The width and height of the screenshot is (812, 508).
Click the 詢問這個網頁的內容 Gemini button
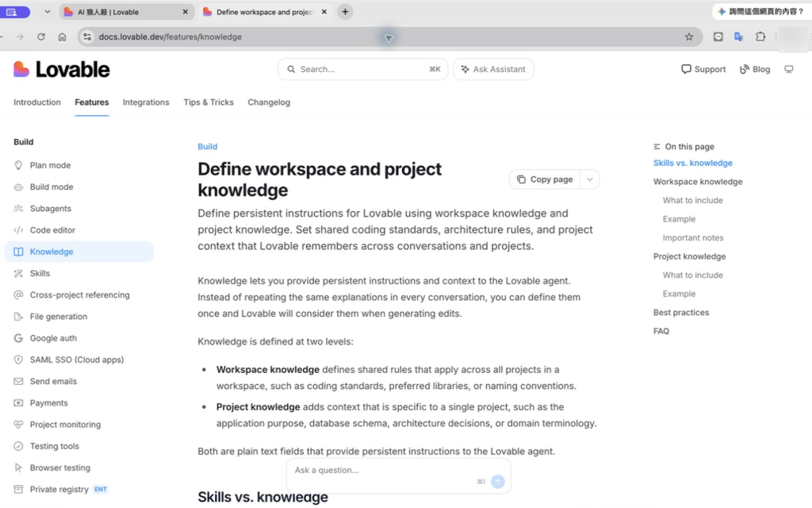[761, 11]
